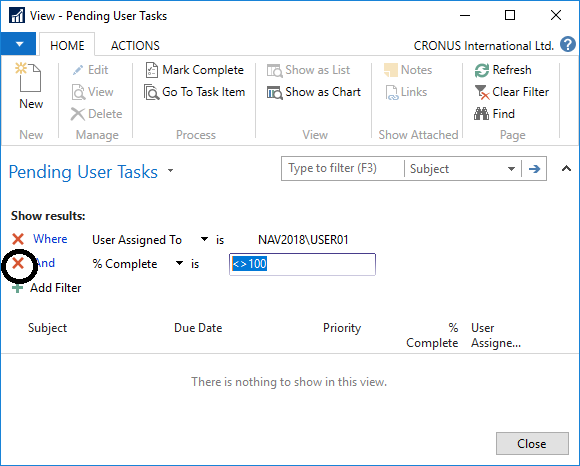Viewport: 580px width, 466px height.
Task: Open the Subject filter field dropdown
Action: (511, 169)
